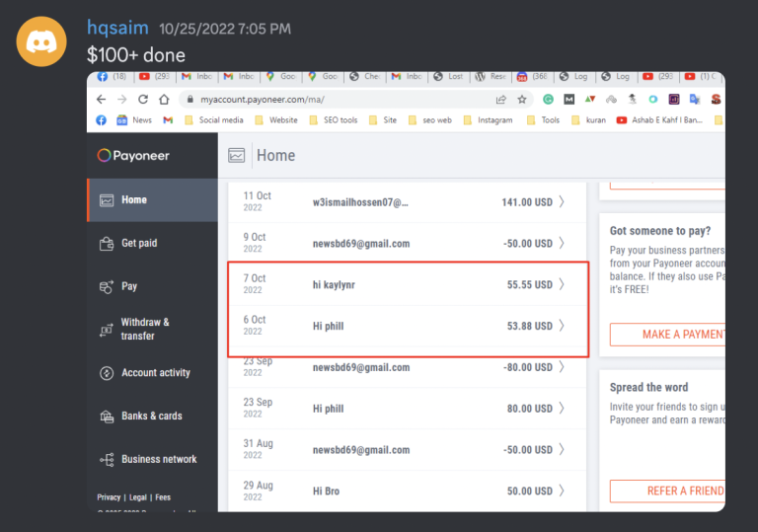This screenshot has height=532, width=758.
Task: Open Banks & cards icon in sidebar
Action: (x=107, y=417)
